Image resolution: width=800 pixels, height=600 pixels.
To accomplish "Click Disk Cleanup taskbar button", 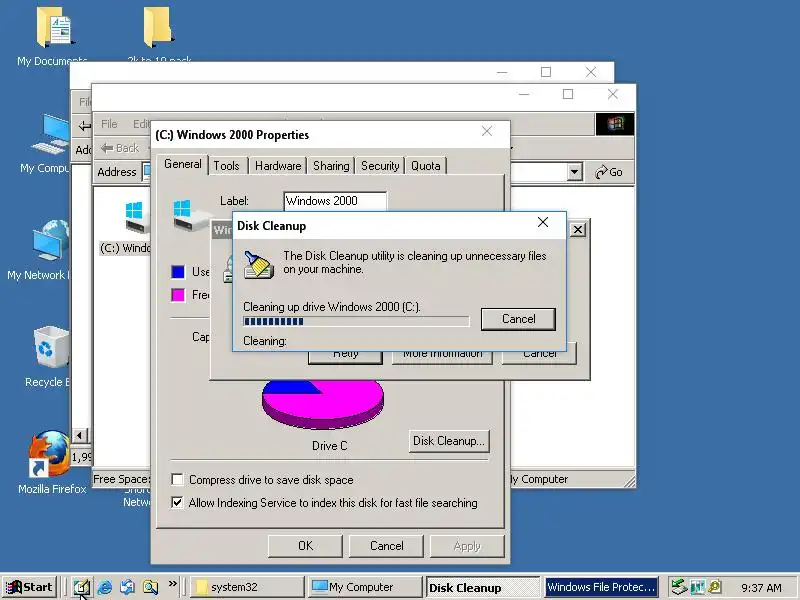I will coord(482,587).
